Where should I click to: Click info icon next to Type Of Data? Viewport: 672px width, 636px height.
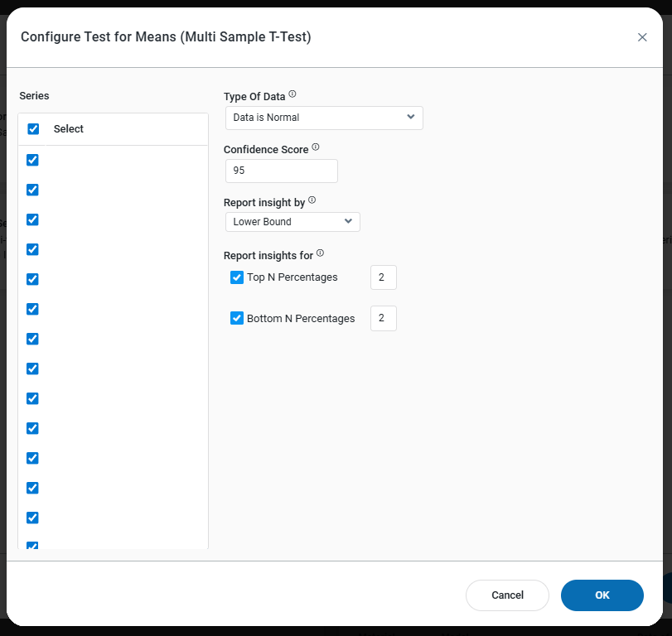pyautogui.click(x=292, y=94)
